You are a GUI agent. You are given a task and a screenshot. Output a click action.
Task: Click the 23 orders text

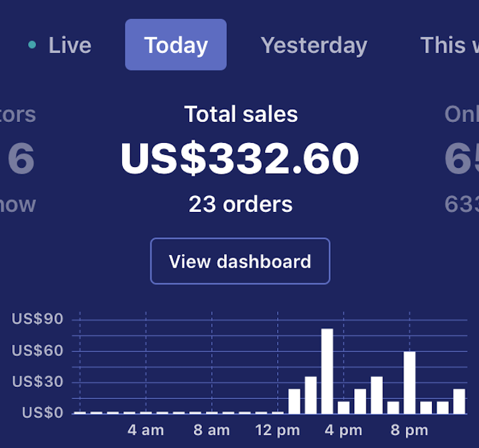(x=240, y=204)
